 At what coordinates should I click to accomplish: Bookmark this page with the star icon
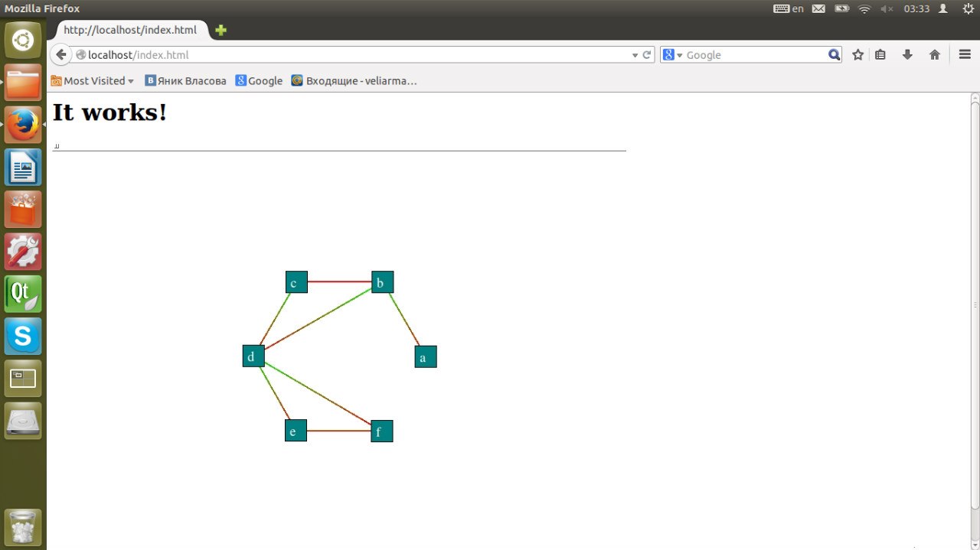coord(858,55)
